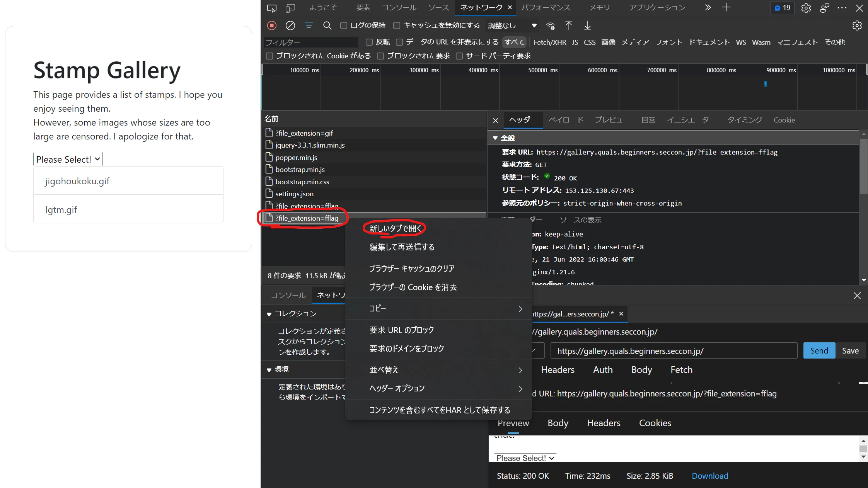This screenshot has height=488, width=868.
Task: Clear the network log
Action: (290, 26)
